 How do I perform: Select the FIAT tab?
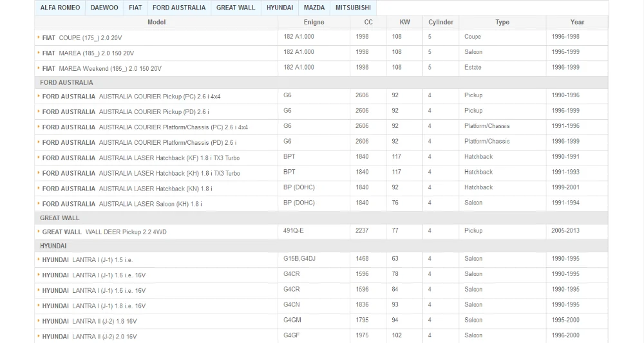[x=135, y=8]
